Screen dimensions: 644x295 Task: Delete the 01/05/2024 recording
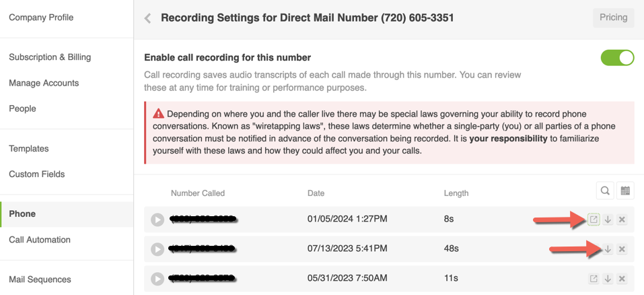pos(622,220)
